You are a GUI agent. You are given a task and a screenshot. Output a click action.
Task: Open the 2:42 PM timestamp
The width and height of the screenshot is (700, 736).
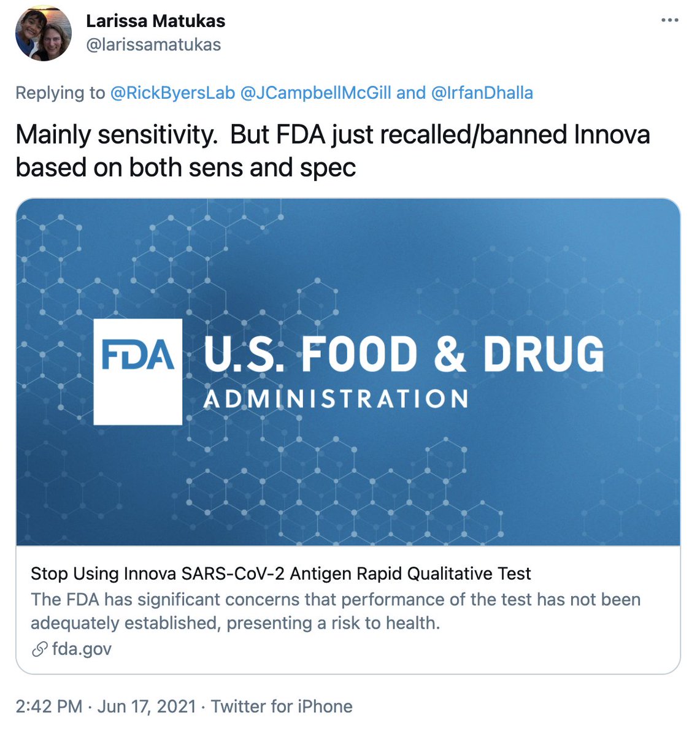pos(49,707)
